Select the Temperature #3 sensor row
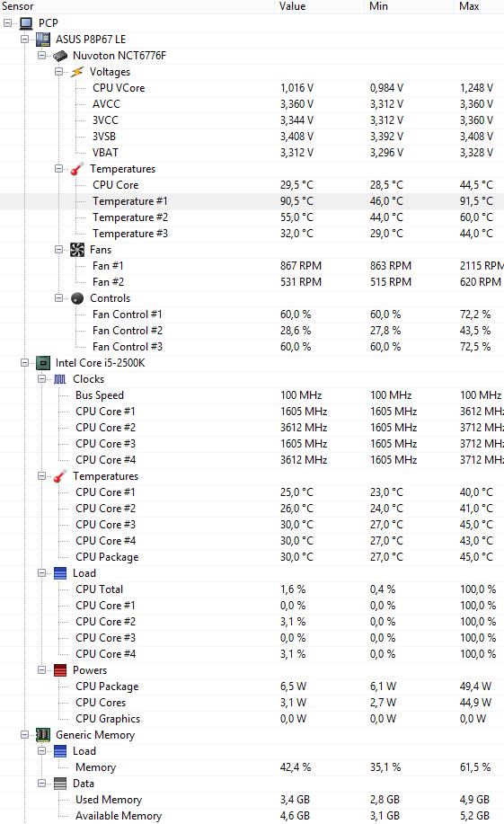504x824 pixels. tap(252, 234)
